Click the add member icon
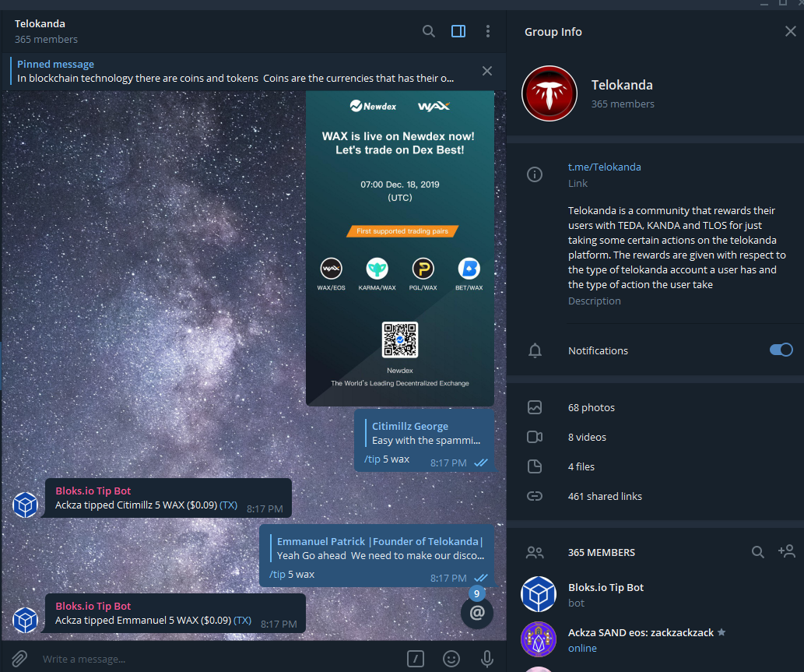This screenshot has width=804, height=672. tap(786, 551)
